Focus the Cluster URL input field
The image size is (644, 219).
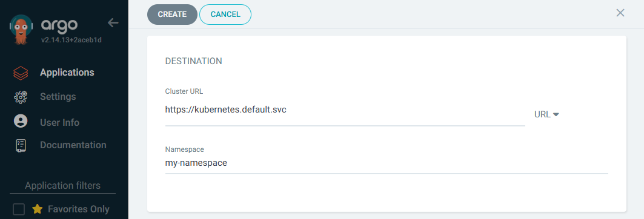(x=345, y=110)
